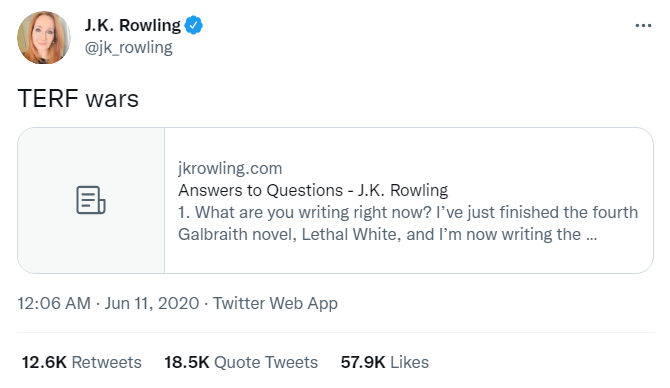The height and width of the screenshot is (388, 670).
Task: Click the 12:06 AM timestamp
Action: (x=54, y=303)
